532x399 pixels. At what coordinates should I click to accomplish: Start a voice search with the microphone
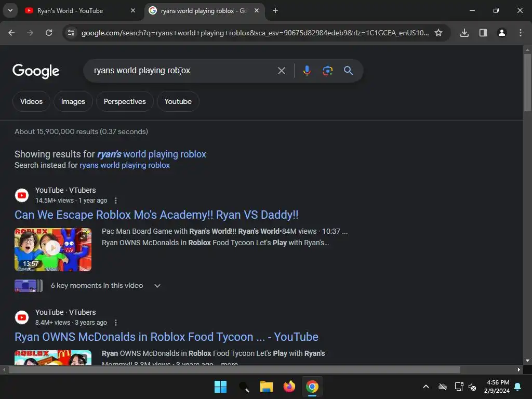click(x=307, y=71)
